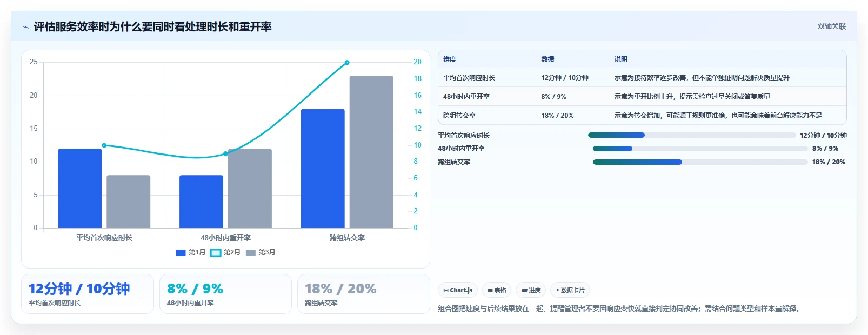Click the line point above 48小时内重开率
Screen dimensions: 868x335
tap(225, 153)
